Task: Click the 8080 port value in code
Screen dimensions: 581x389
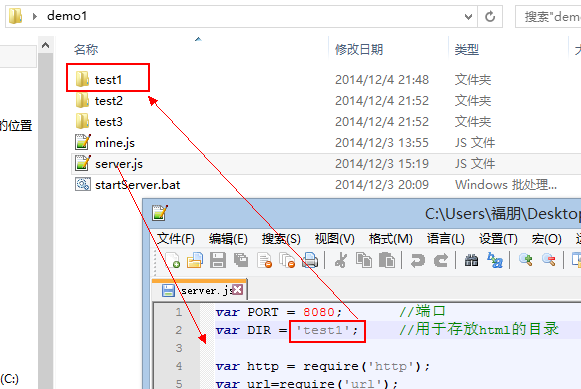Action: (319, 312)
